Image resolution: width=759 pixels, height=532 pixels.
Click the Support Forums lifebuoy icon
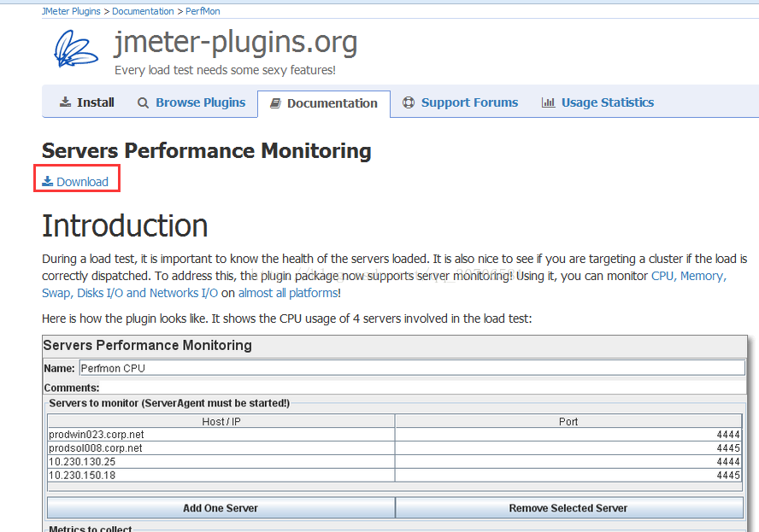409,102
